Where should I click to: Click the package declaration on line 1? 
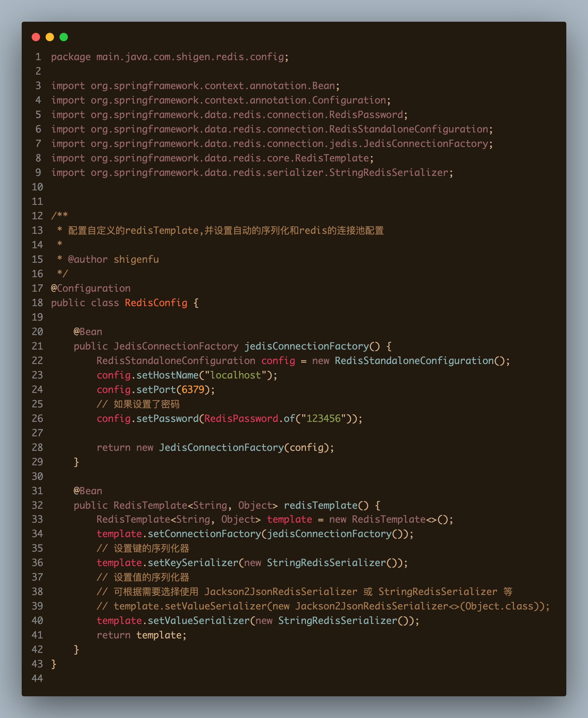[169, 56]
